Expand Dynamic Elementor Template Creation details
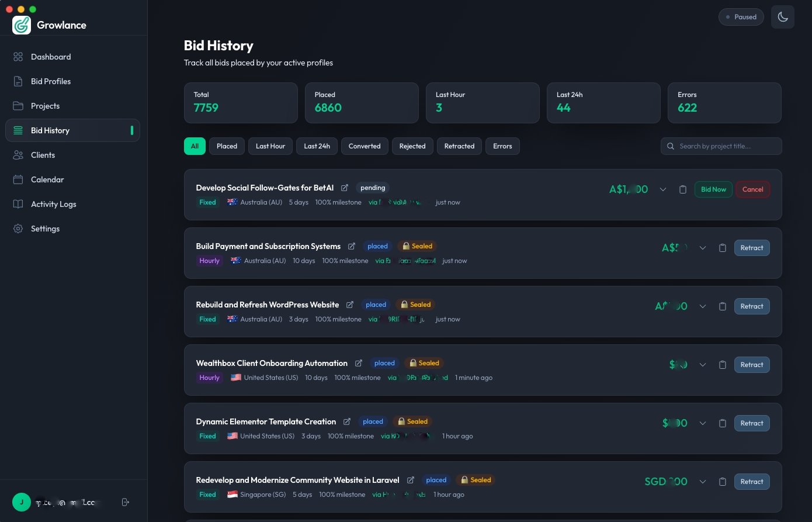Image resolution: width=812 pixels, height=522 pixels. point(703,423)
